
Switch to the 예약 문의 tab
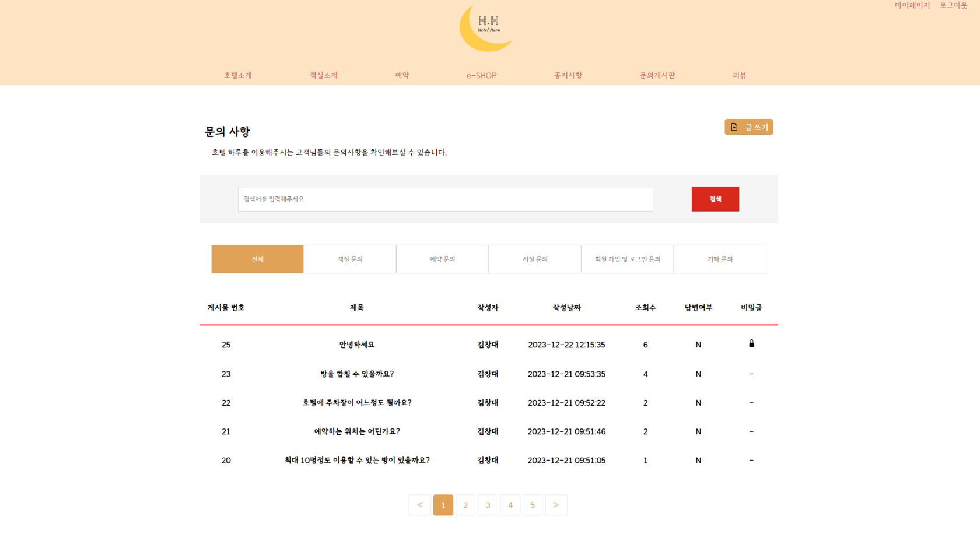[442, 259]
